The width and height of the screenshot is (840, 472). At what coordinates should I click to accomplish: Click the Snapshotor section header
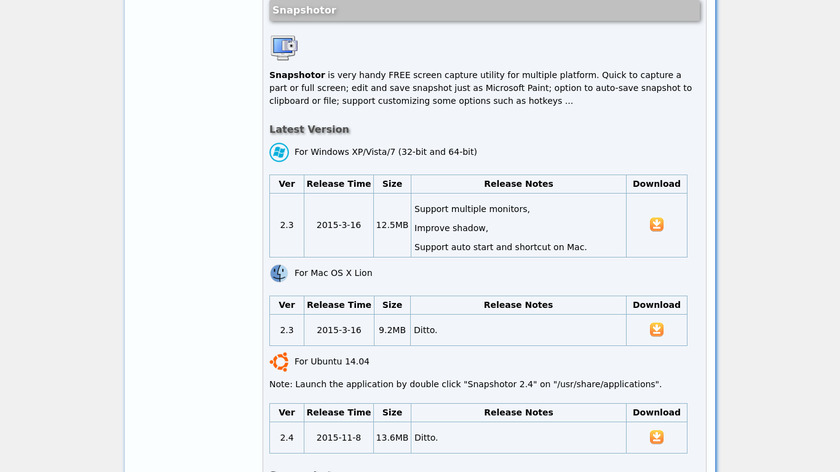tap(484, 10)
